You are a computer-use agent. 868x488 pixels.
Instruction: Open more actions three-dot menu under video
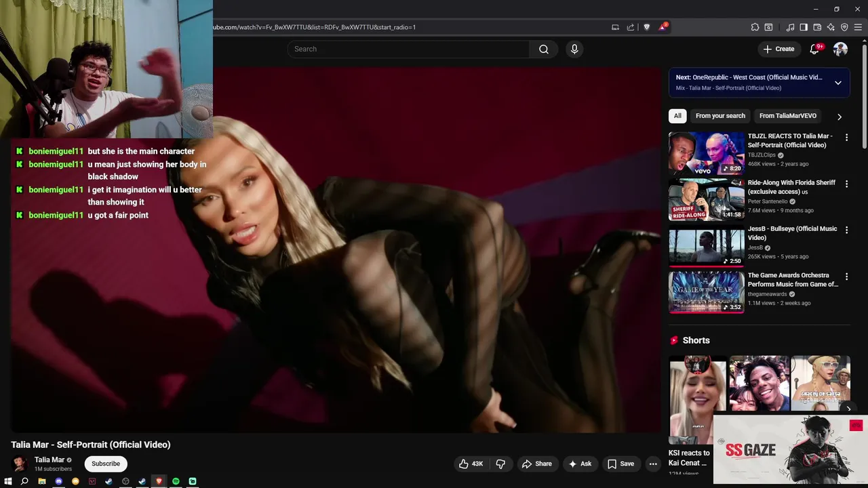653,464
